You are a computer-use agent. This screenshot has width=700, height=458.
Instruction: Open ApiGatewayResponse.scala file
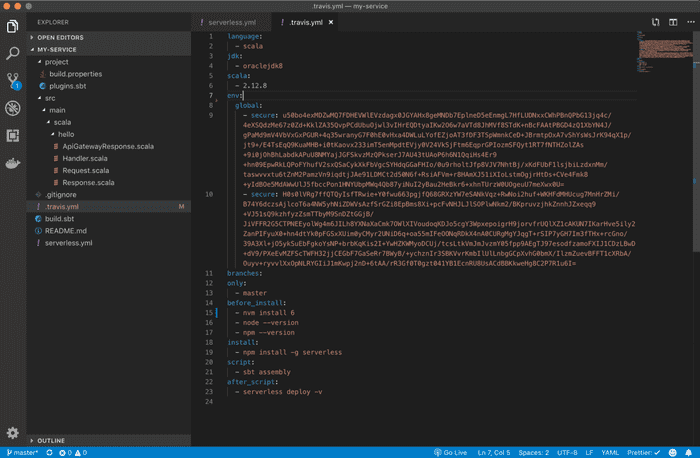coord(108,146)
